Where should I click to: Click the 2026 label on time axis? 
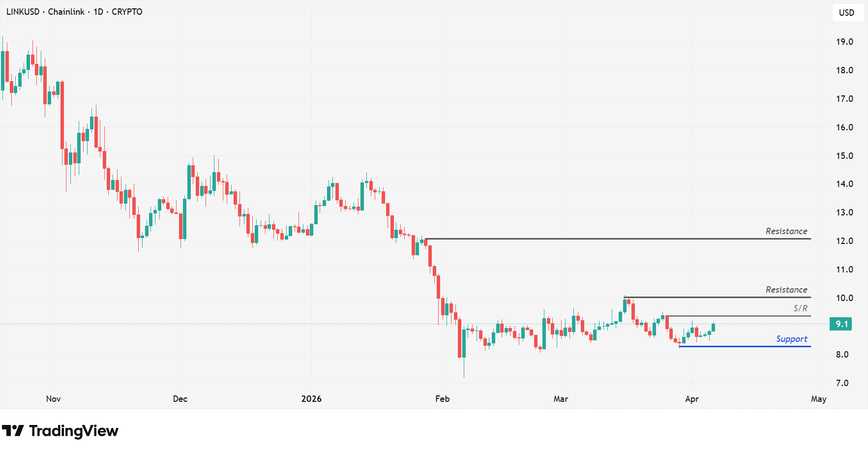point(311,399)
